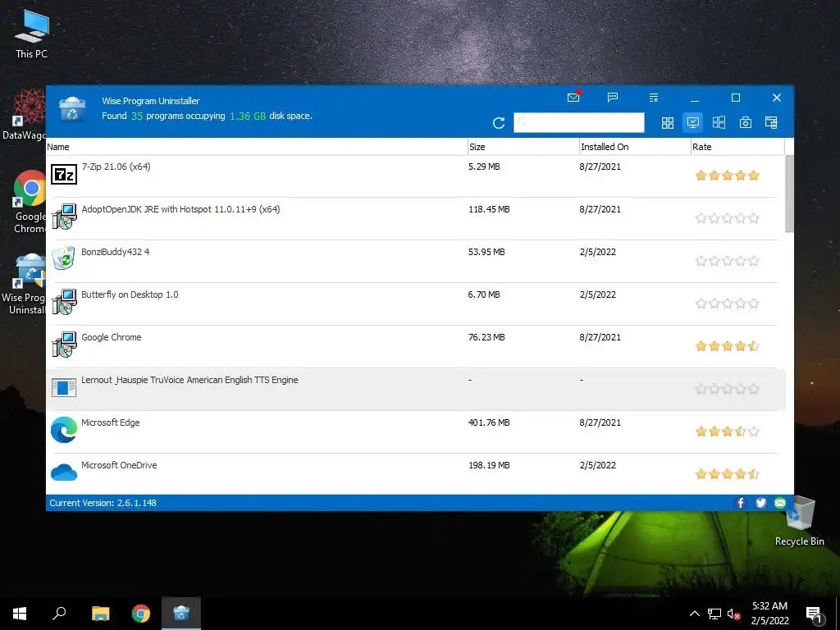This screenshot has width=840, height=630.
Task: Sort by Rate column header
Action: click(737, 147)
